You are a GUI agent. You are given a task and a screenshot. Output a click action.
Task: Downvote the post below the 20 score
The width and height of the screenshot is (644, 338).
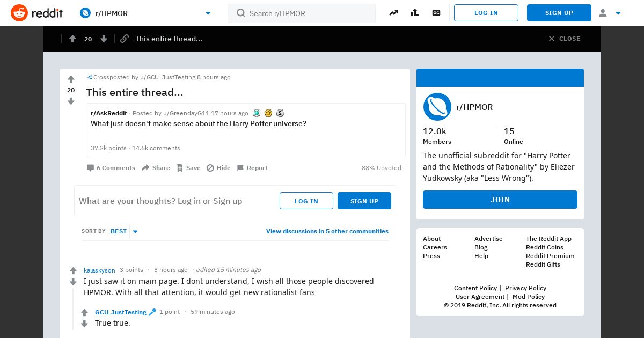71,101
